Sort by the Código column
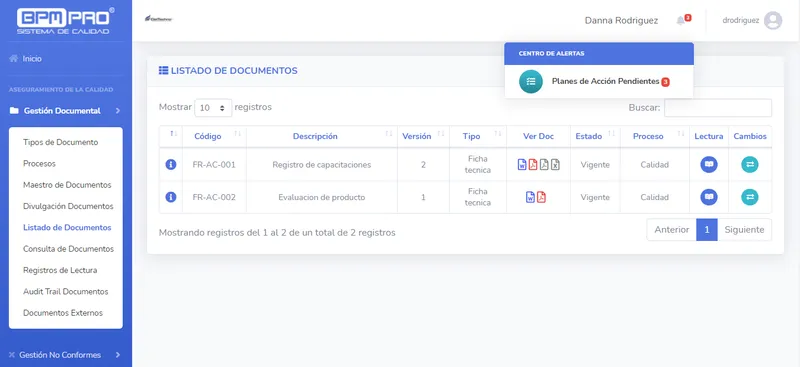The image size is (800, 367). (x=214, y=136)
